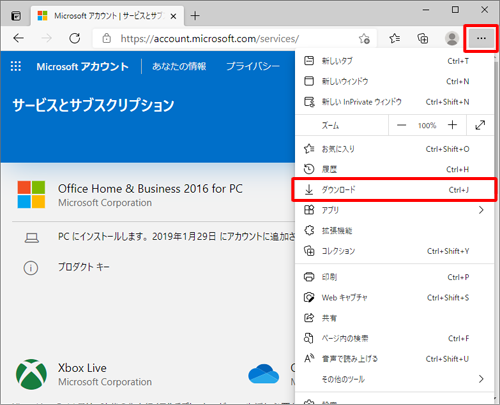
Task: Zoom in with the plus button
Action: pyautogui.click(x=452, y=125)
